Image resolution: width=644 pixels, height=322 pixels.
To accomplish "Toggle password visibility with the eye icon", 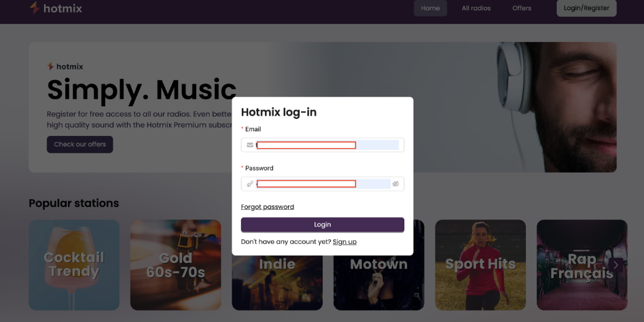I will coord(395,184).
